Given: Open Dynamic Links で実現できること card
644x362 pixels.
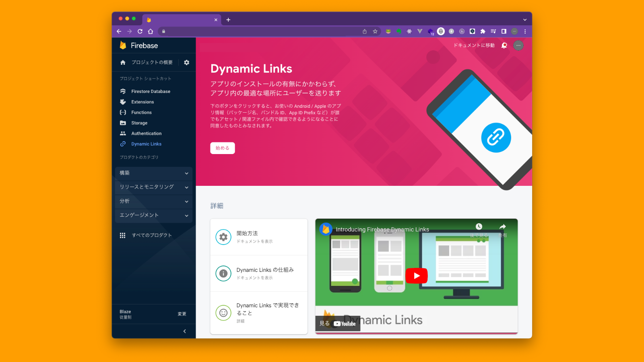Looking at the screenshot, I should tap(259, 313).
